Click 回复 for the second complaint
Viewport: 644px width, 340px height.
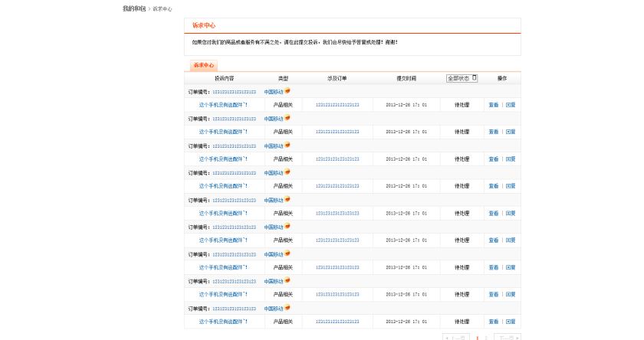click(x=511, y=132)
